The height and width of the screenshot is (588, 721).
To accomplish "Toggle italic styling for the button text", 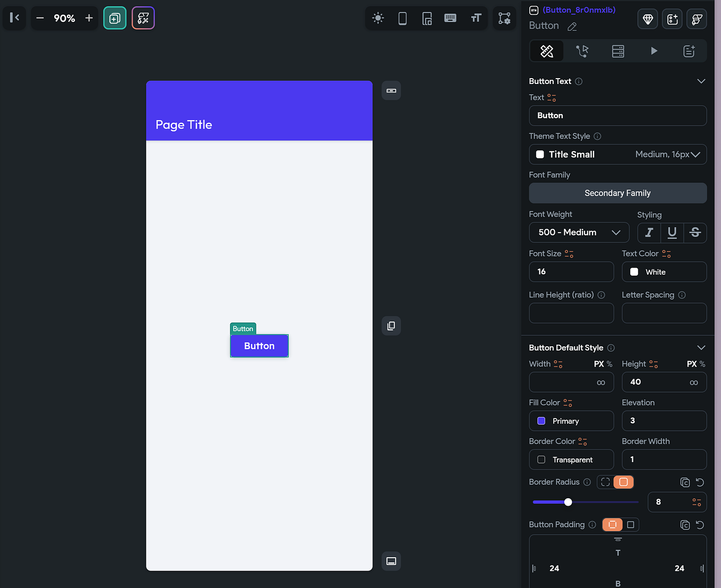I will tap(649, 233).
